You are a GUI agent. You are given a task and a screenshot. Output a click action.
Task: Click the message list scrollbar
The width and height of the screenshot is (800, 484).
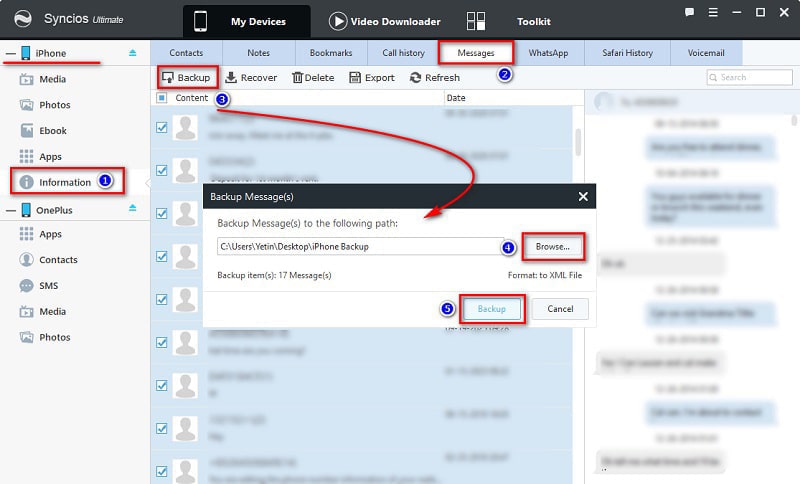coord(578,142)
